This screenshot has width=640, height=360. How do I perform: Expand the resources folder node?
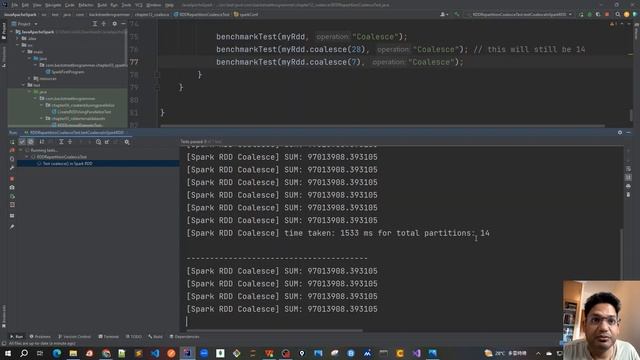pyautogui.click(x=29, y=78)
